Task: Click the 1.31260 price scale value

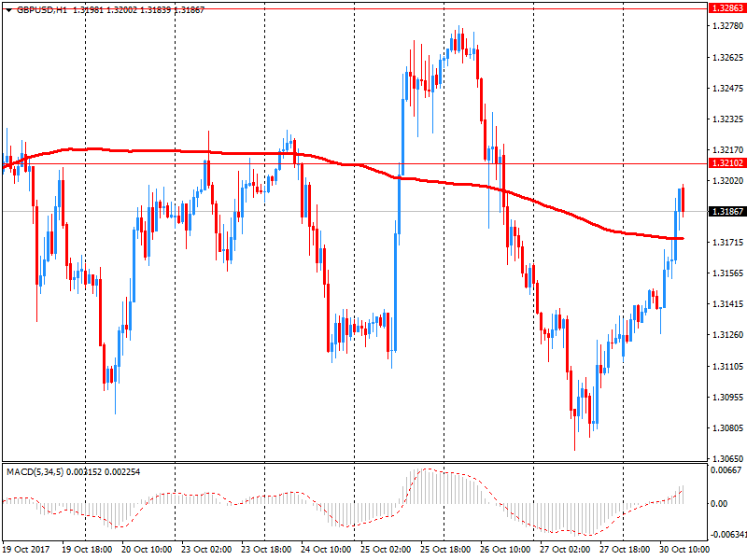Action: point(727,335)
